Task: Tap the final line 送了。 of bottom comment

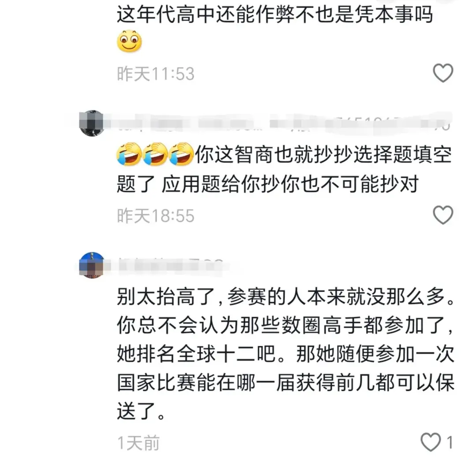Action: tap(141, 411)
